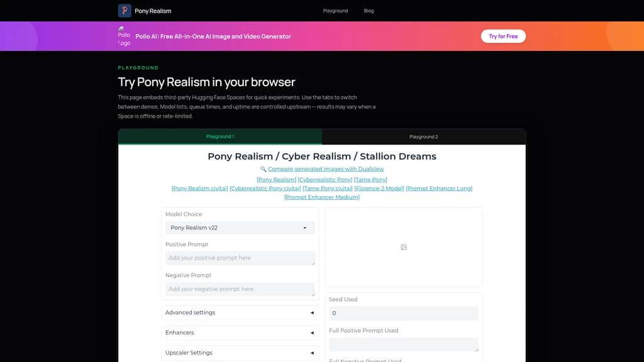644x362 pixels.
Task: Click the Pollo logo image in banner
Action: 124,36
